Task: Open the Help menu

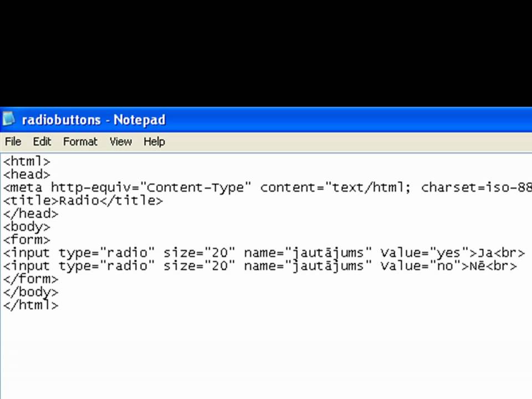Action: tap(154, 141)
